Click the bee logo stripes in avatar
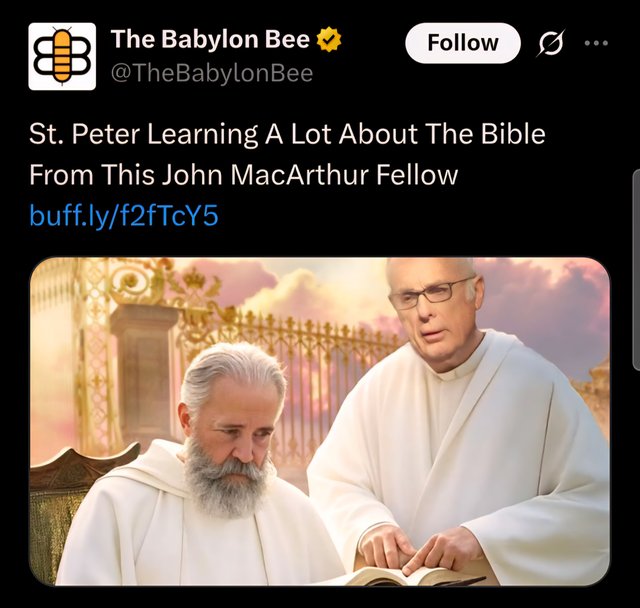Screen dimensions: 640x608 pos(62,55)
